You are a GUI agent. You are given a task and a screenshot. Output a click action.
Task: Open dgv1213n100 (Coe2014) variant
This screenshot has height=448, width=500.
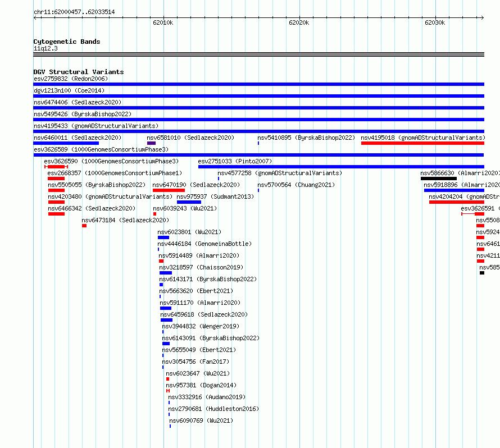(69, 90)
